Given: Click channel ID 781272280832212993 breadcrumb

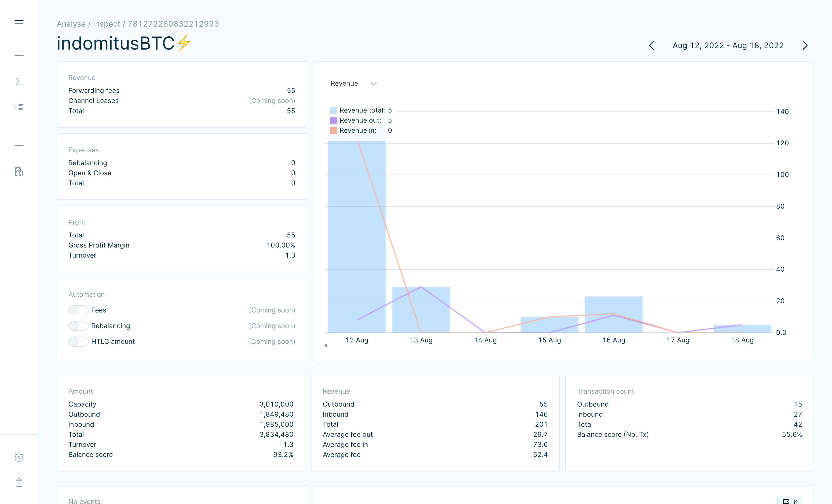Looking at the screenshot, I should point(173,24).
